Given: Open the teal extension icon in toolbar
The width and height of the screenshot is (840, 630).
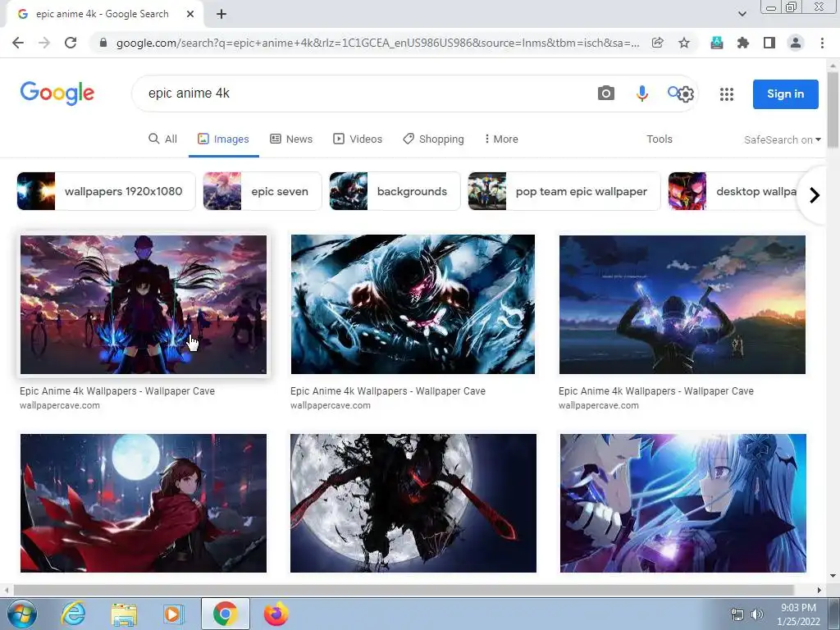Looking at the screenshot, I should click(x=717, y=43).
